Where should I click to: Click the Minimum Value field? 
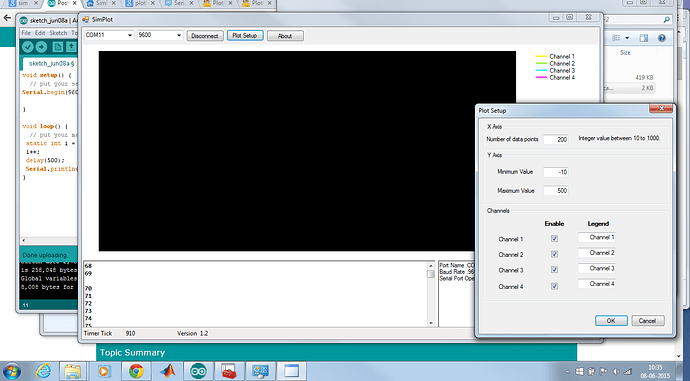(x=556, y=172)
